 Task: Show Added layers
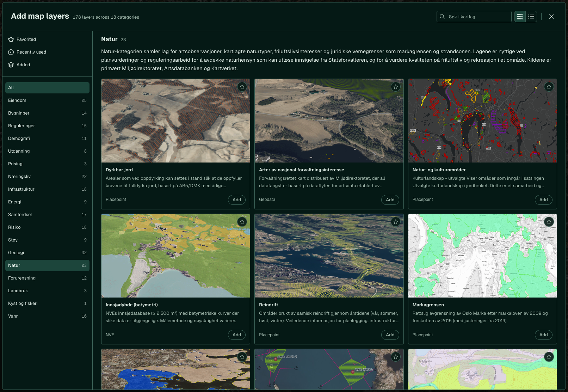point(47,65)
